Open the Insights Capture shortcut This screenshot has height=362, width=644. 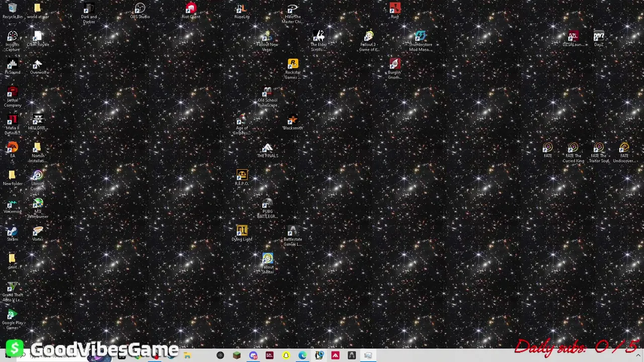click(13, 41)
